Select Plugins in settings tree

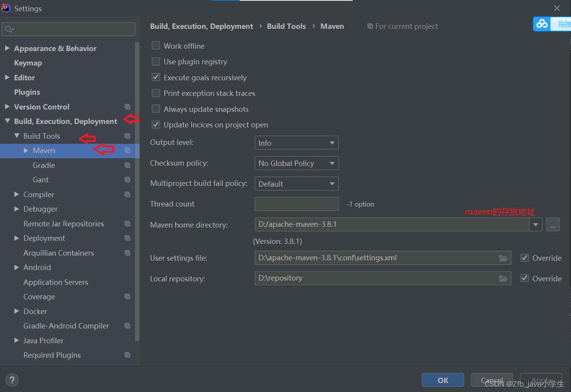[27, 92]
